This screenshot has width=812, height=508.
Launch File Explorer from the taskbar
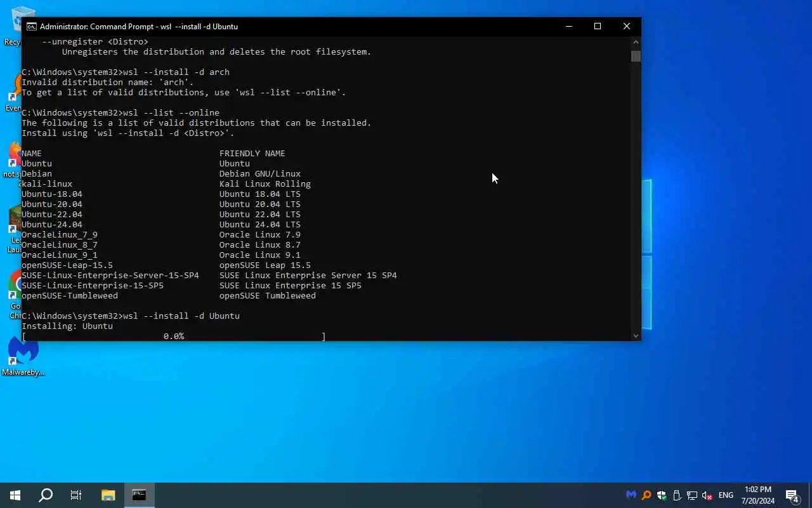(x=108, y=495)
